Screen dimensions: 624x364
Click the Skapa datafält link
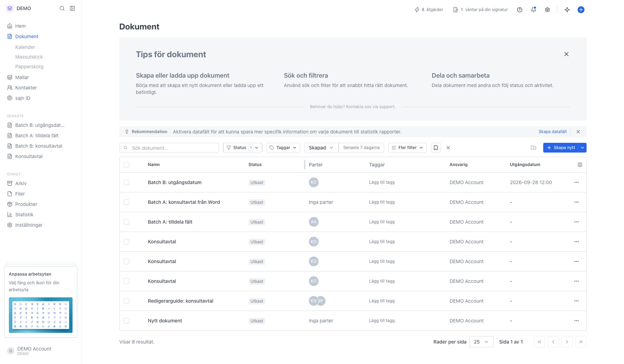(553, 132)
